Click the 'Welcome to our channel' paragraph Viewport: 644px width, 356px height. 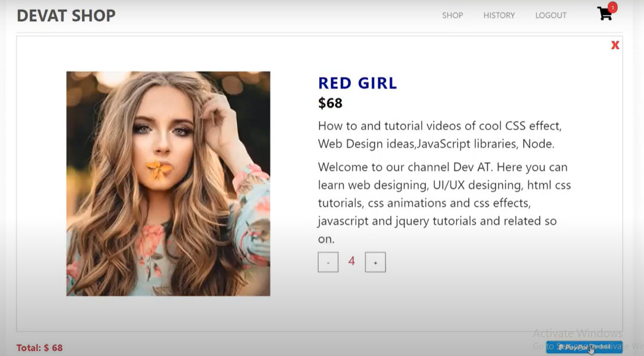[x=445, y=203]
